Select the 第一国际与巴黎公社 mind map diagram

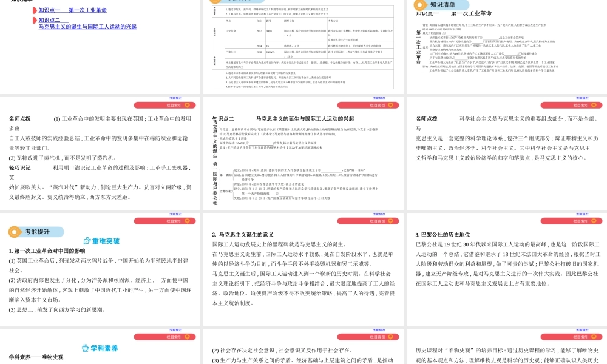(x=294, y=184)
